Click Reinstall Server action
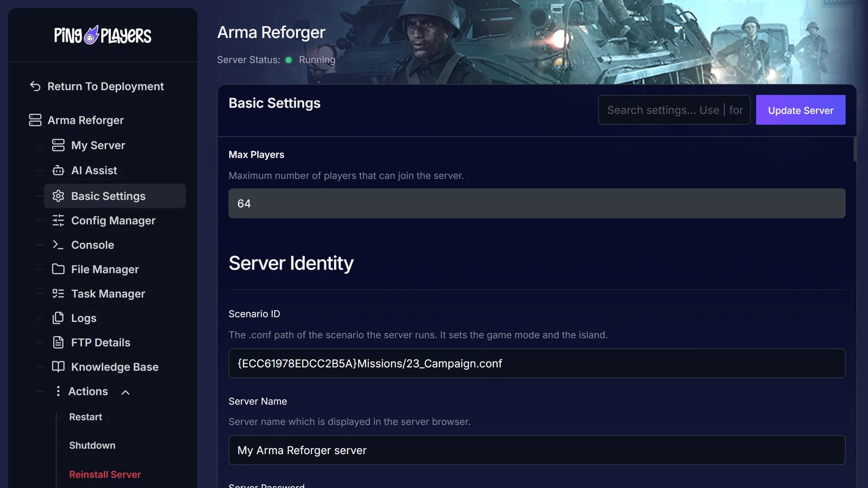Image resolution: width=868 pixels, height=488 pixels. (x=105, y=474)
